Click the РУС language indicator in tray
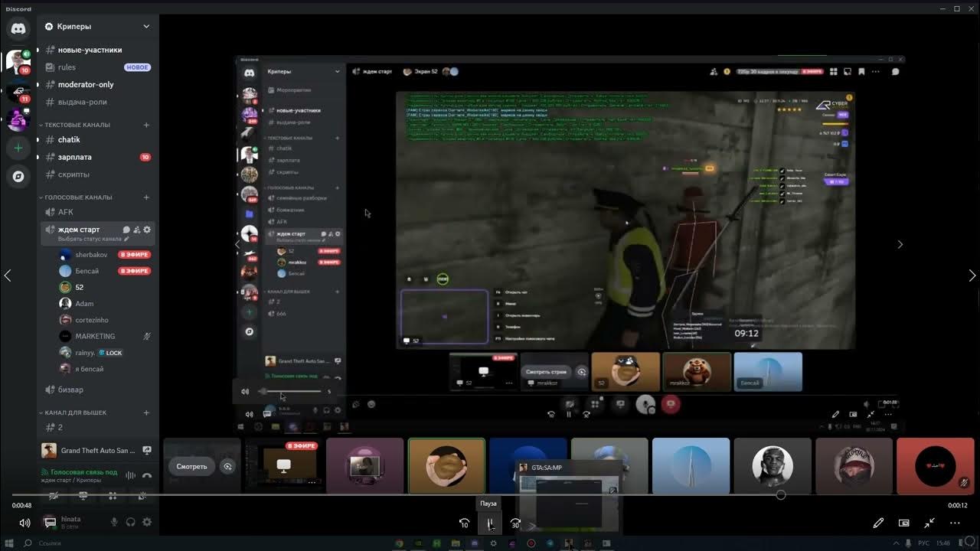The height and width of the screenshot is (551, 980). pos(924,543)
